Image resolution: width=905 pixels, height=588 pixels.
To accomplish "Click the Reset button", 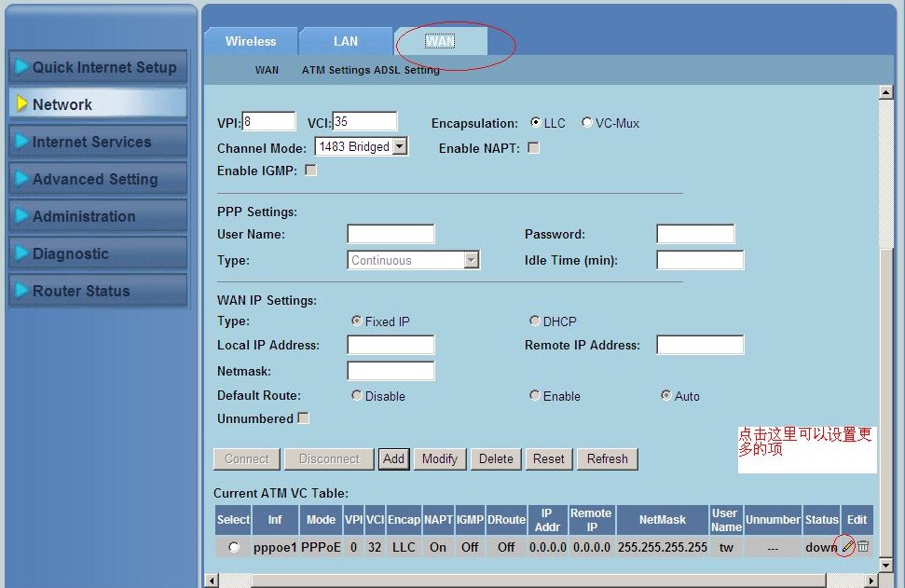I will coord(548,458).
